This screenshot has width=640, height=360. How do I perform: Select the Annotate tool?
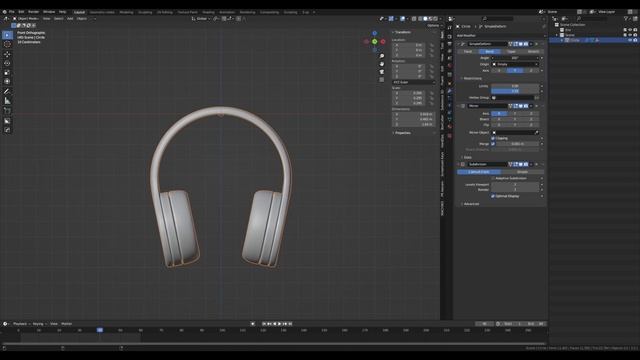coord(7,91)
